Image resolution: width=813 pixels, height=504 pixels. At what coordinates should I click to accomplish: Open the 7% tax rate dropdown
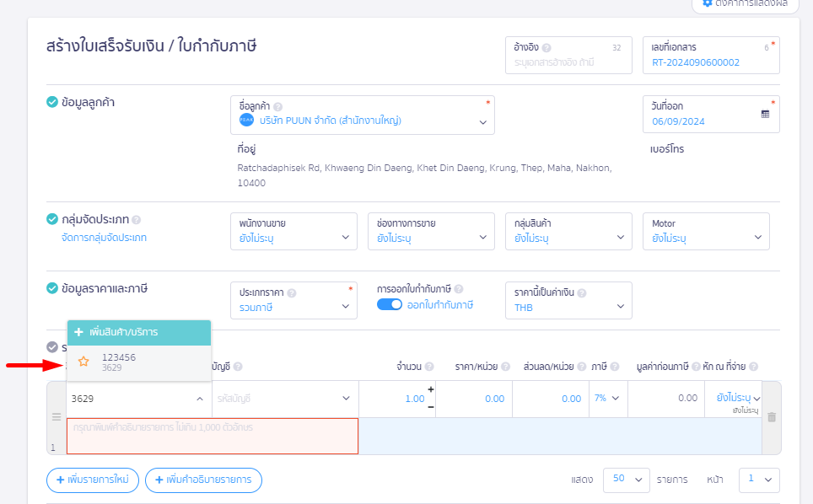point(606,399)
